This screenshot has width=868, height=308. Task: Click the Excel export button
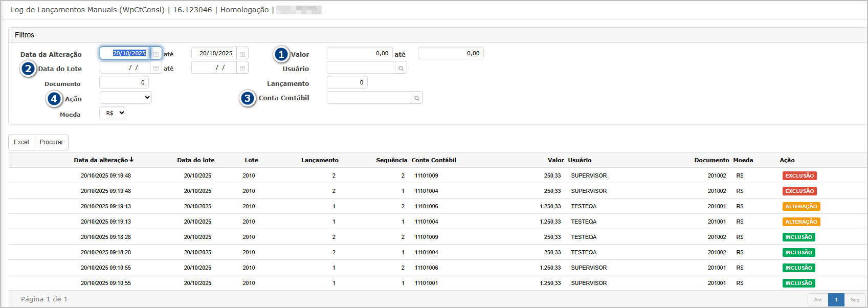pos(21,142)
